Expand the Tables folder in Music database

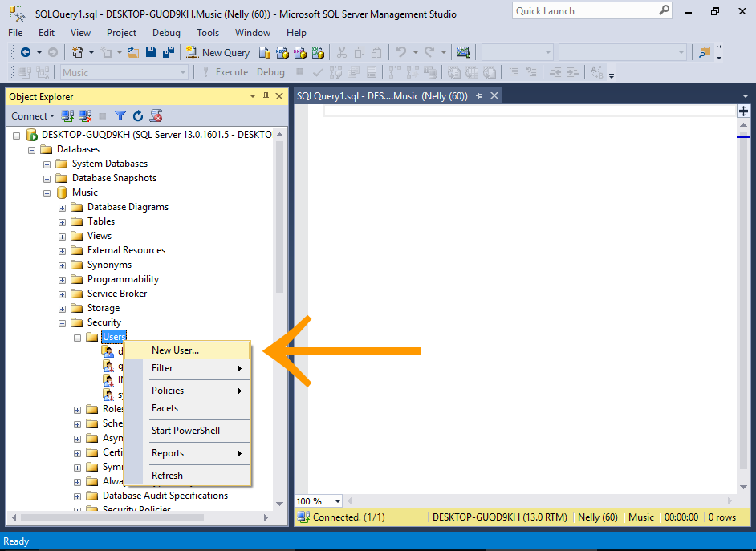(63, 221)
